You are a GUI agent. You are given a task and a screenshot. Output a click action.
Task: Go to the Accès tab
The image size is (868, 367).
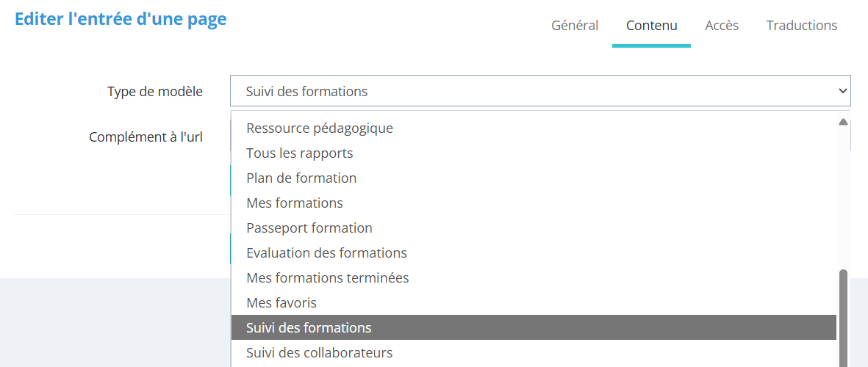722,26
